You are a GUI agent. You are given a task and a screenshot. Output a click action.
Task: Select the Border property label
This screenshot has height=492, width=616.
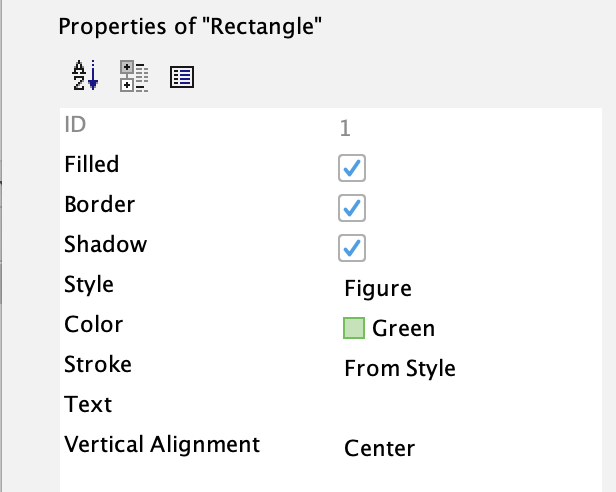pos(100,204)
